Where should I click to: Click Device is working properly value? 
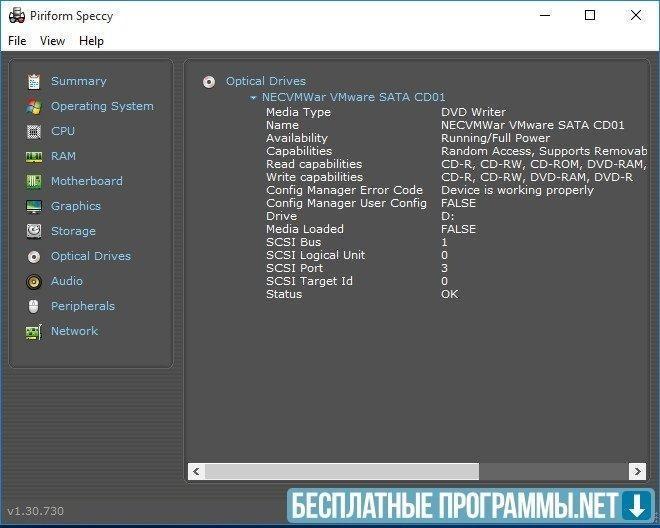tap(517, 190)
